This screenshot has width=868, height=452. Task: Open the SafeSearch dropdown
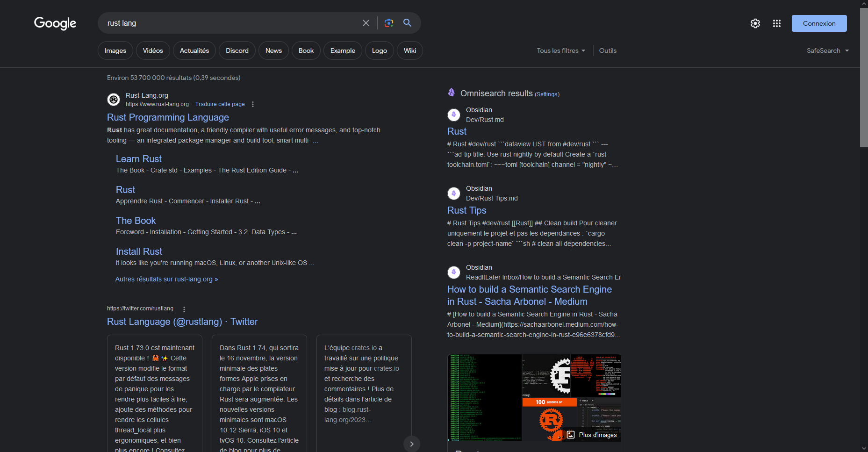pyautogui.click(x=827, y=50)
